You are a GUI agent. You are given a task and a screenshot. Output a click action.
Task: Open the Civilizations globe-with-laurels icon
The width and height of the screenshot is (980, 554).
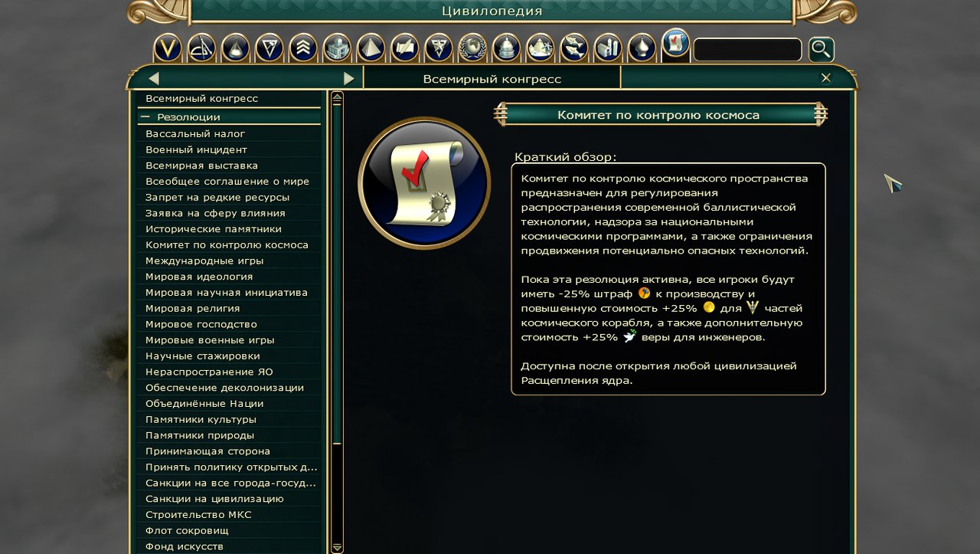tap(472, 48)
